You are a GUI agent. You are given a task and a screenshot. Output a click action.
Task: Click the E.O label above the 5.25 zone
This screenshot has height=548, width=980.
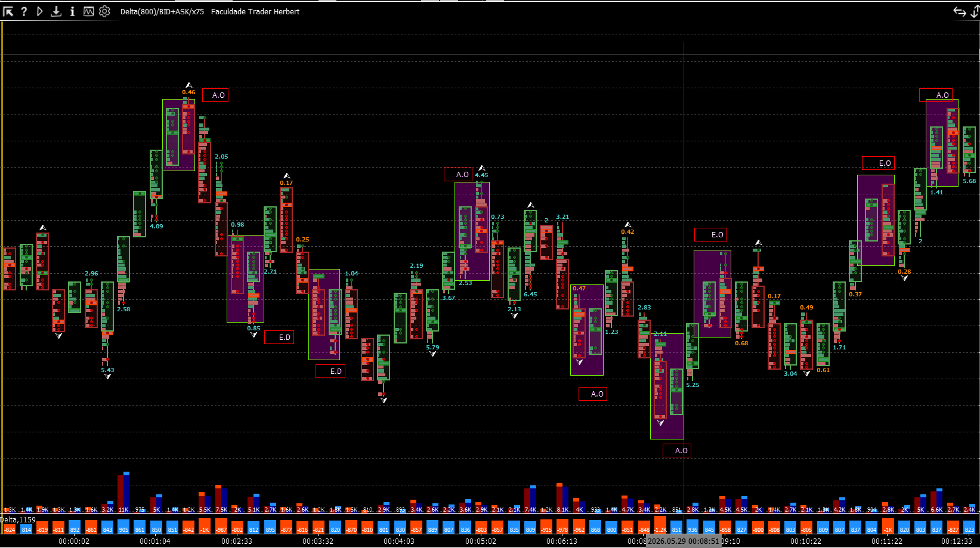coord(711,234)
